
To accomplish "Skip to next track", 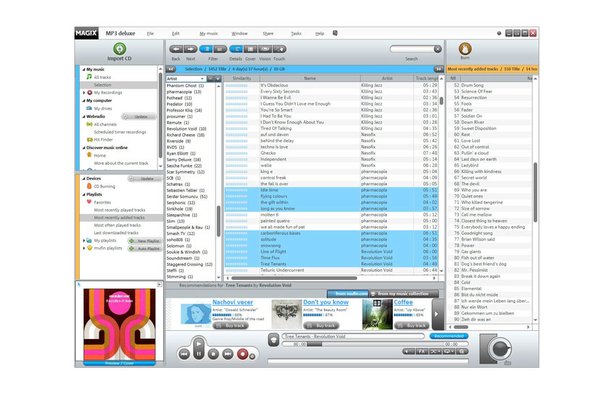I will click(x=228, y=354).
